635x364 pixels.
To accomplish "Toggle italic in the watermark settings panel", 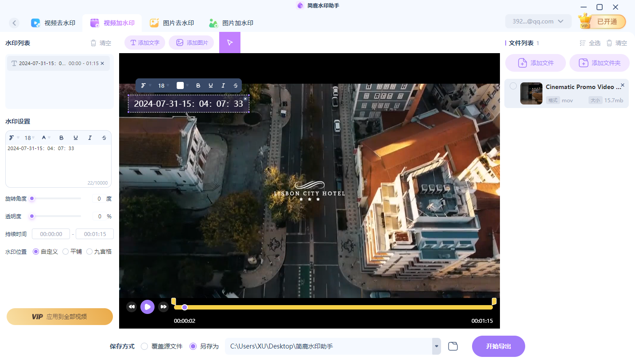I will point(90,138).
